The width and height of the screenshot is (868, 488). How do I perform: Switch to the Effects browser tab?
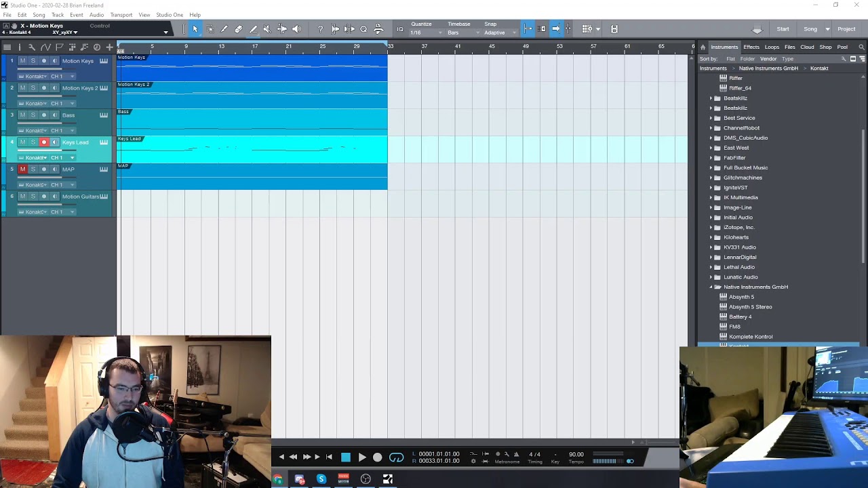coord(751,47)
